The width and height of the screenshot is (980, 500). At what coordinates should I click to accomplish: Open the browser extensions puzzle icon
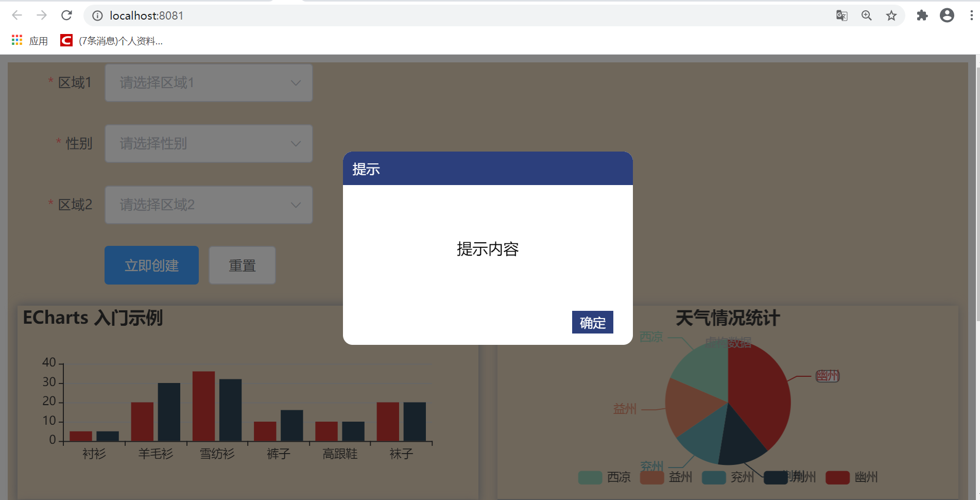coord(922,15)
